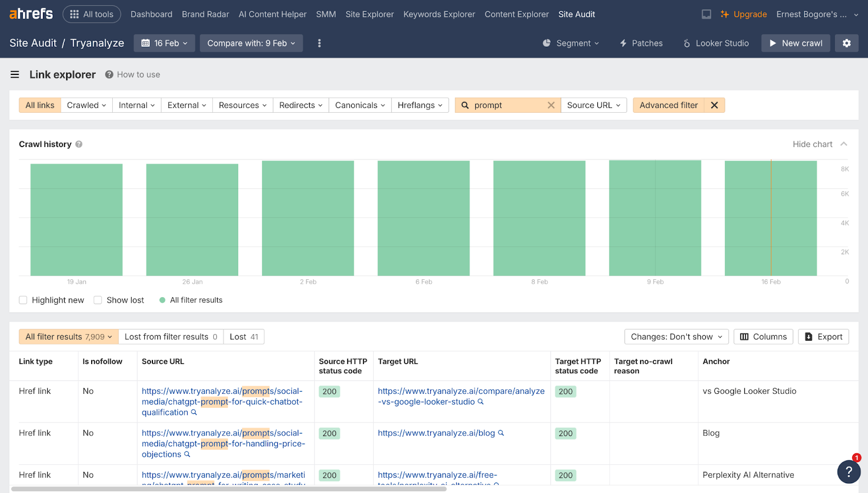Switch to the "Lost" results tab
This screenshot has width=868, height=493.
244,336
